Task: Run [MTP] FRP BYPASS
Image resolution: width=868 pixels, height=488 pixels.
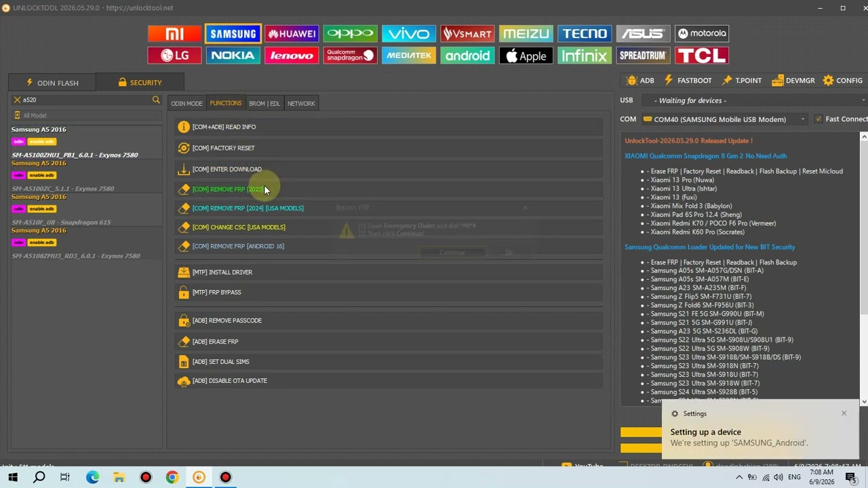Action: pos(389,292)
